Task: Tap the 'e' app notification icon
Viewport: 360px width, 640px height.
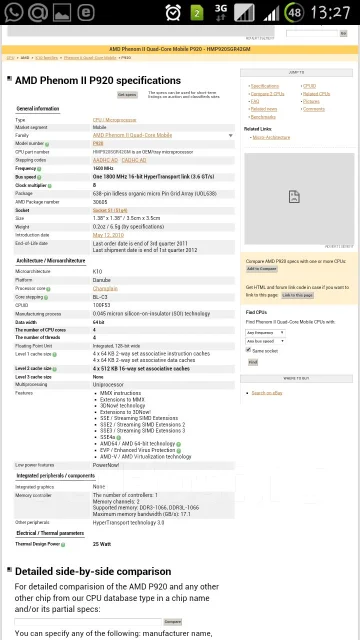Action: pyautogui.click(x=86, y=12)
